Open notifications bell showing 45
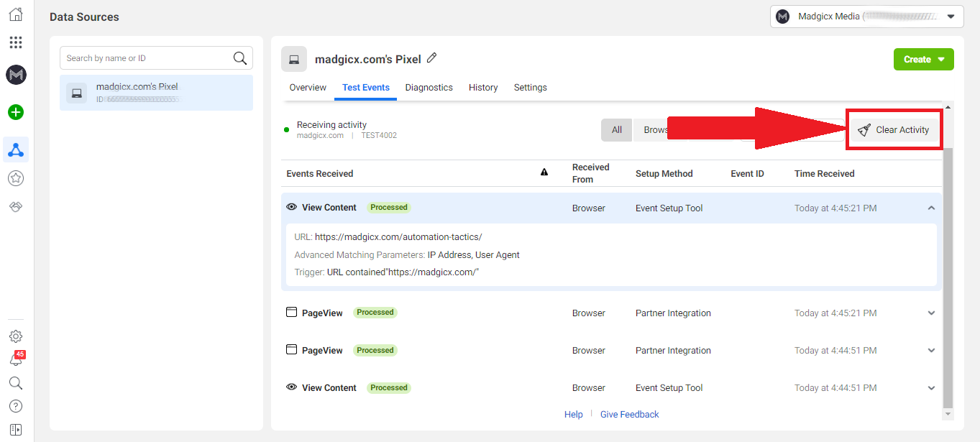980x442 pixels. (x=15, y=359)
